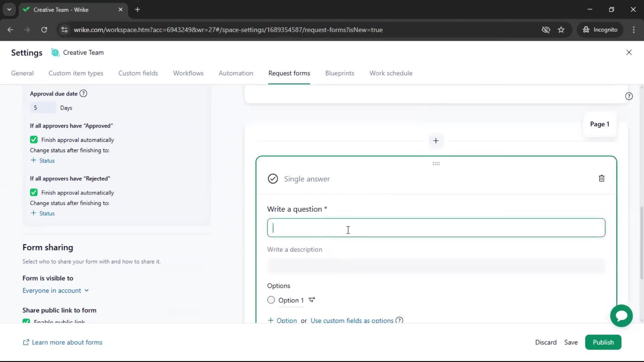Click the approval due date days field showing 5

click(43, 108)
